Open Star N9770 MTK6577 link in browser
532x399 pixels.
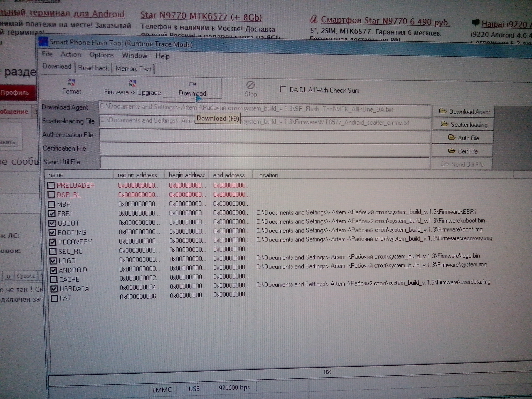click(201, 16)
